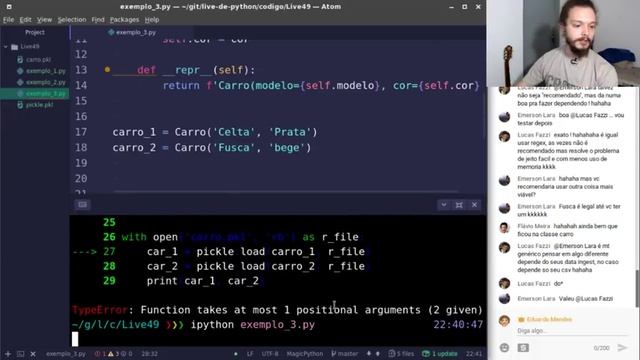The image size is (640, 360).
Task: Click the linter warning count indicator
Action: click(113, 353)
